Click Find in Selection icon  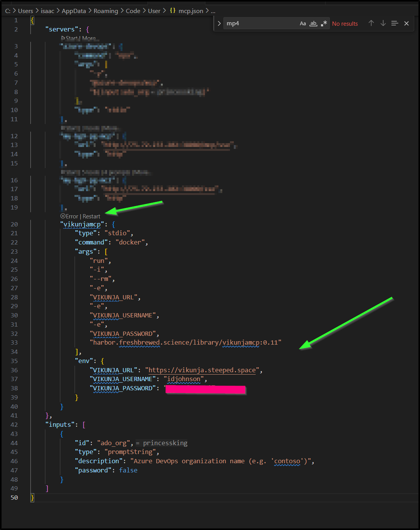tap(395, 23)
